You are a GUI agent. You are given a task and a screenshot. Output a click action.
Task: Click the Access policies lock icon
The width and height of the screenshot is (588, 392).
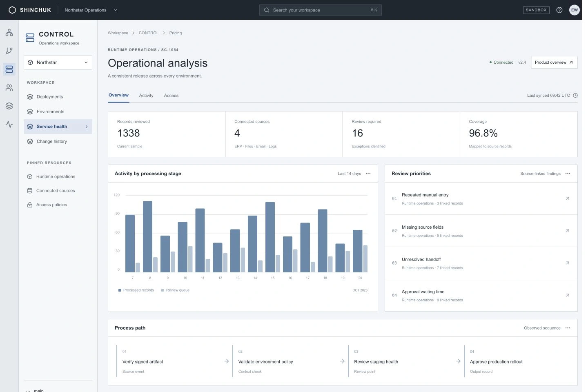coord(30,205)
